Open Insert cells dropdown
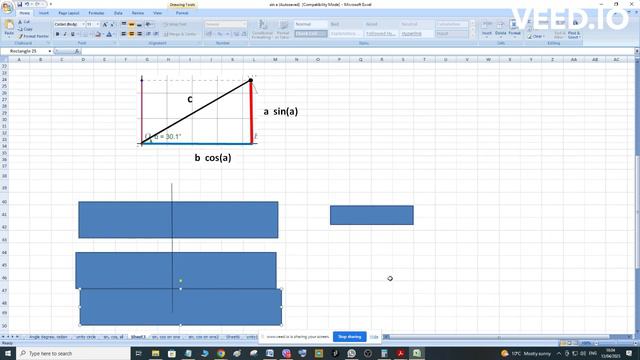Image resolution: width=640 pixels, height=360 pixels. (x=487, y=29)
